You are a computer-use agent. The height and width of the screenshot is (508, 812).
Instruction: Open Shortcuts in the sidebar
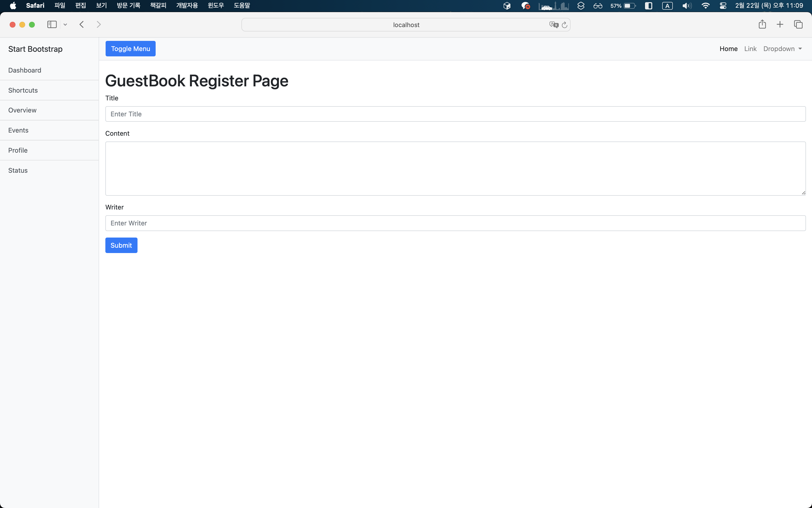[49, 90]
